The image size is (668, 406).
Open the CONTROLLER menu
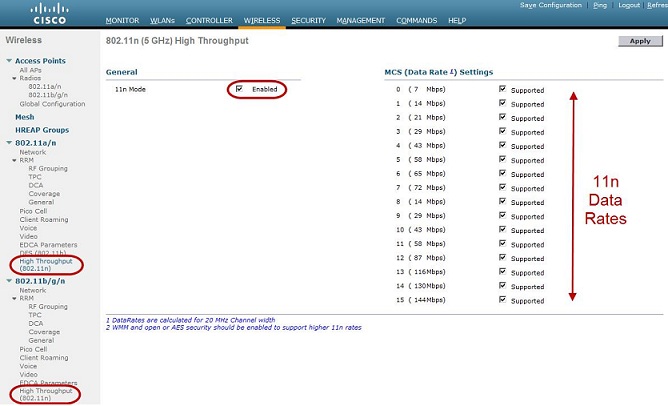(x=209, y=20)
